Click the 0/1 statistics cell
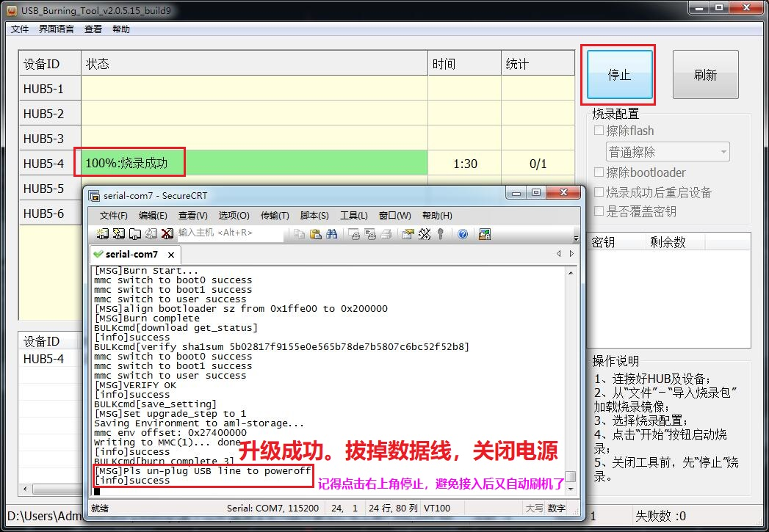769x532 pixels. (538, 163)
